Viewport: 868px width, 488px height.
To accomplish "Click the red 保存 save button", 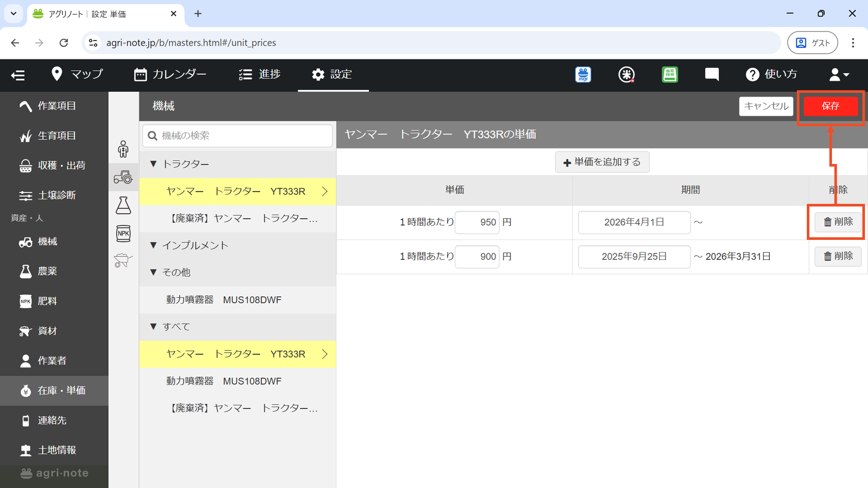I will tap(831, 106).
